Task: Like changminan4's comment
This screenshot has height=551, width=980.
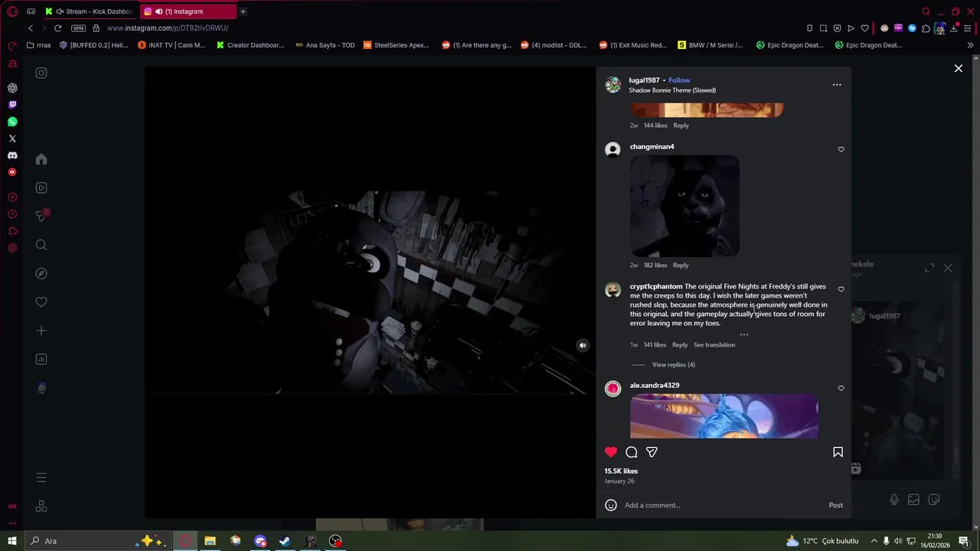Action: pos(841,149)
